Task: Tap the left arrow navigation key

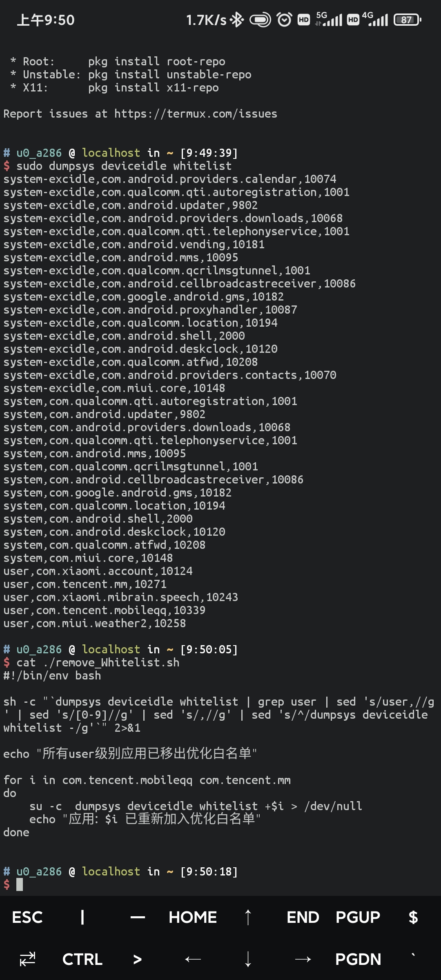Action: tap(193, 959)
